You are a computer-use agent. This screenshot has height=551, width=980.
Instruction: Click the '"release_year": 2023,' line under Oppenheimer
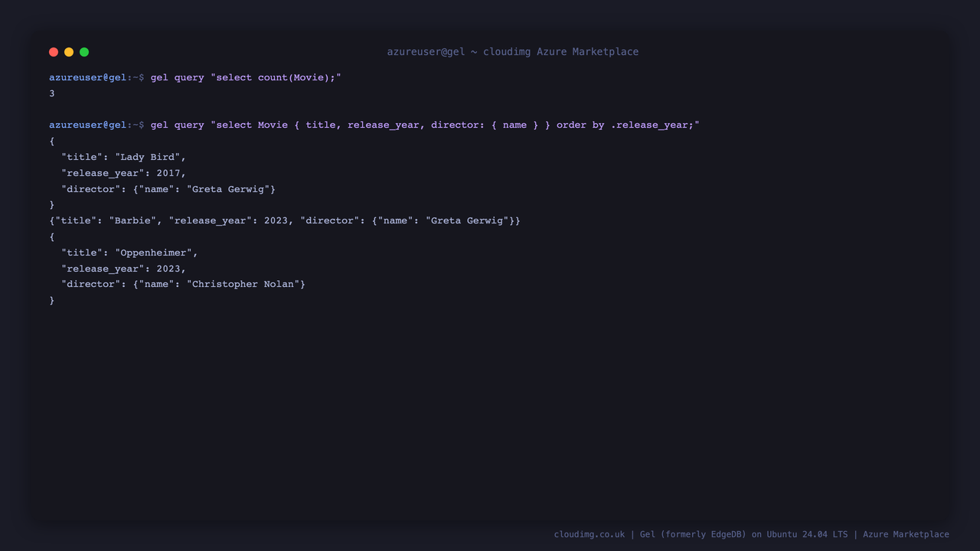coord(124,269)
